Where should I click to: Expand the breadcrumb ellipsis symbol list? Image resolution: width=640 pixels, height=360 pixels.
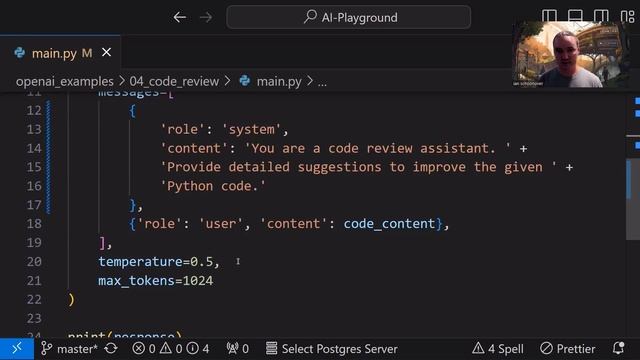coord(322,82)
